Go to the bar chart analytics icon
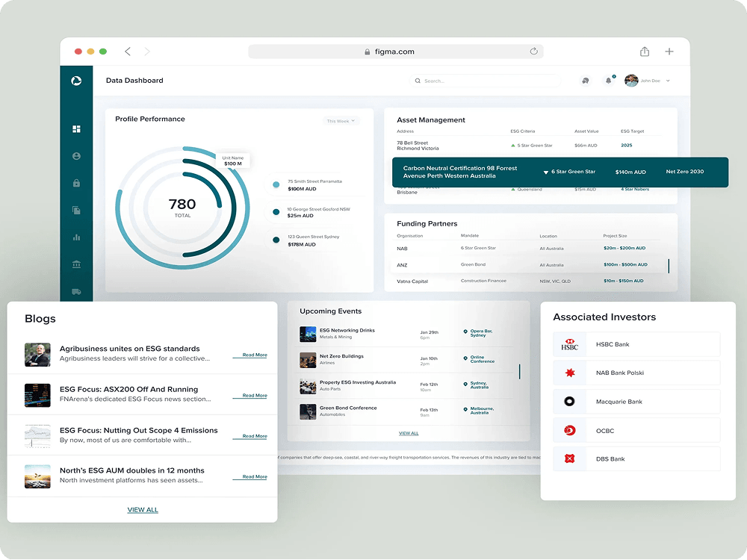747x560 pixels. (x=76, y=237)
